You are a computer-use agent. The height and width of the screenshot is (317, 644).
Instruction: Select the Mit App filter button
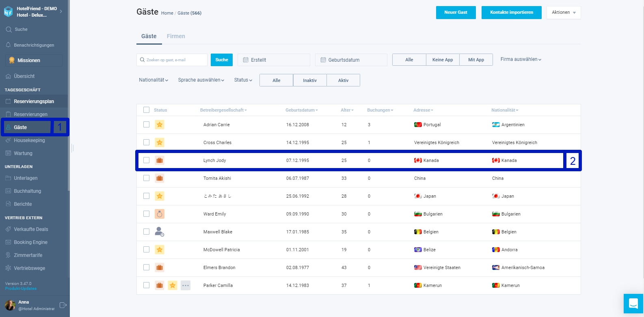[476, 60]
